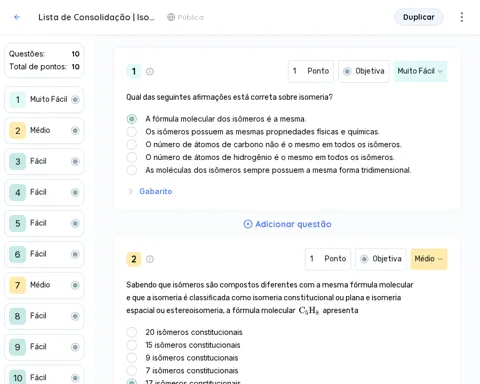The height and width of the screenshot is (384, 480).
Task: Jump to question 8 Fácil in sidebar
Action: [44, 316]
